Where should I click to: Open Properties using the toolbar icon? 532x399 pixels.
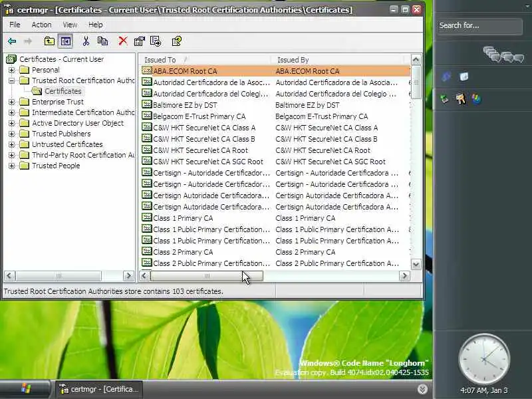coord(139,41)
